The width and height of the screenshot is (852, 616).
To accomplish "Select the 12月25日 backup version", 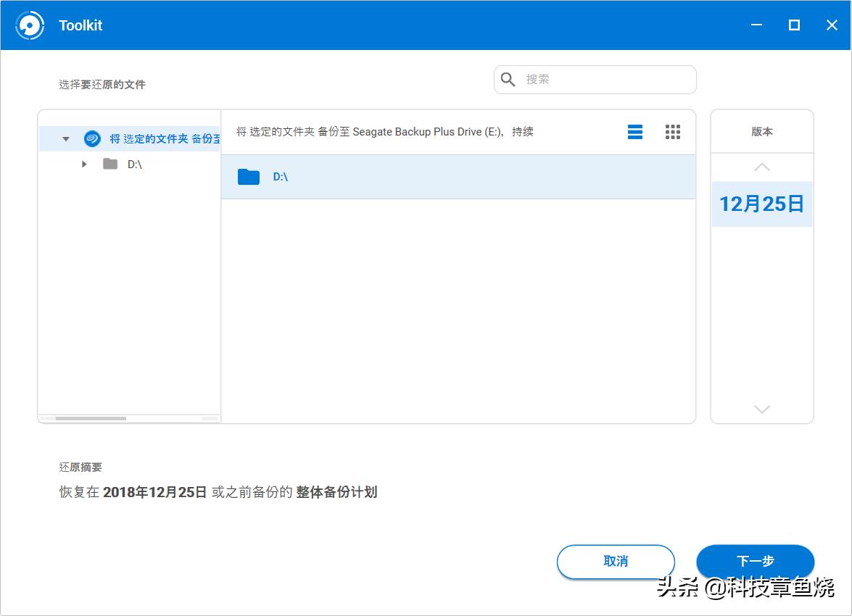I will [761, 204].
